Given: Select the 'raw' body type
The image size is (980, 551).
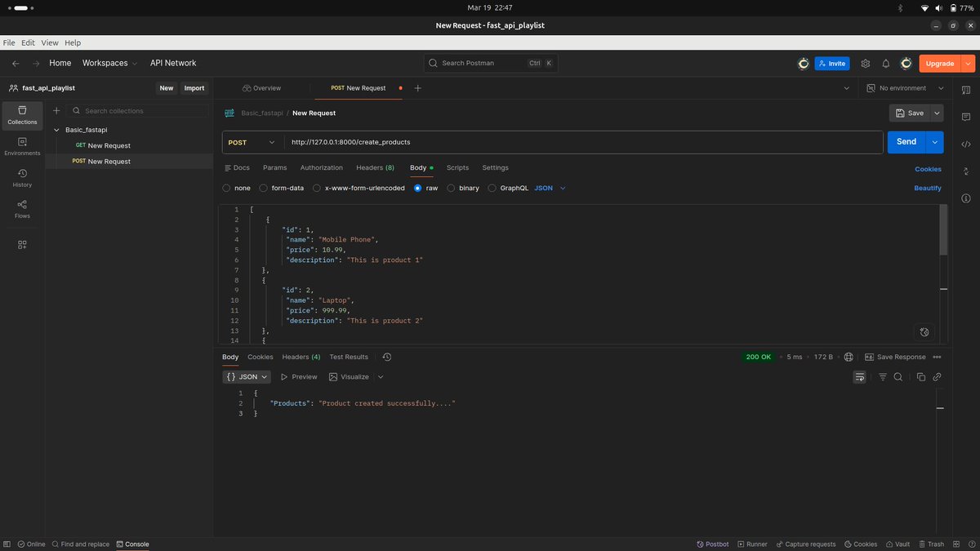Looking at the screenshot, I should (425, 188).
